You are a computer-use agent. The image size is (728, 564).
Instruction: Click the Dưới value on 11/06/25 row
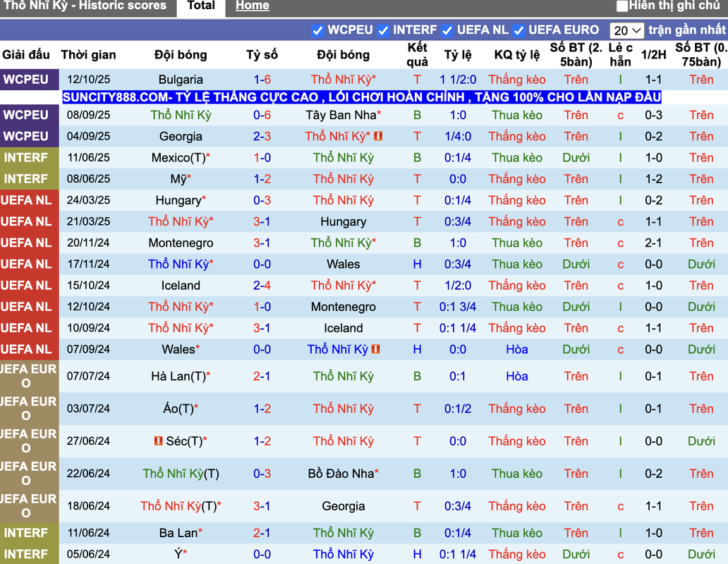click(x=576, y=158)
